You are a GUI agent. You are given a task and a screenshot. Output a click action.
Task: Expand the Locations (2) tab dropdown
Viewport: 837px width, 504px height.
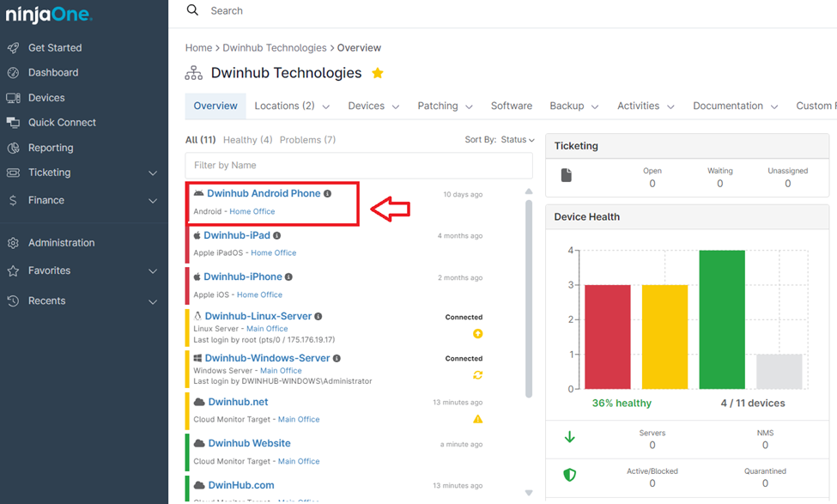pyautogui.click(x=326, y=107)
